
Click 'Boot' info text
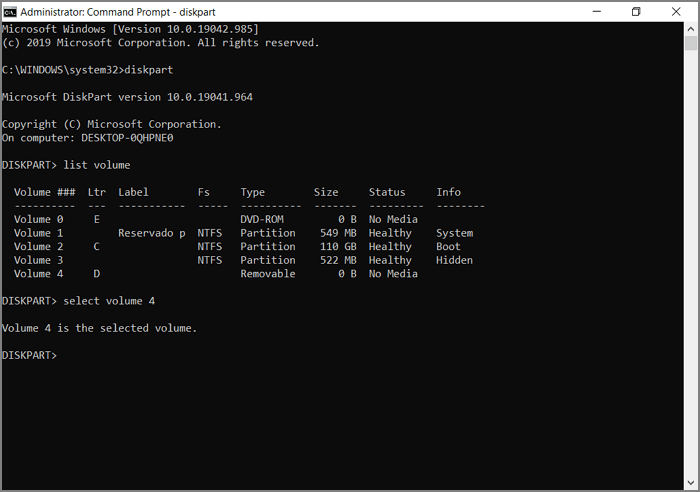coord(448,246)
